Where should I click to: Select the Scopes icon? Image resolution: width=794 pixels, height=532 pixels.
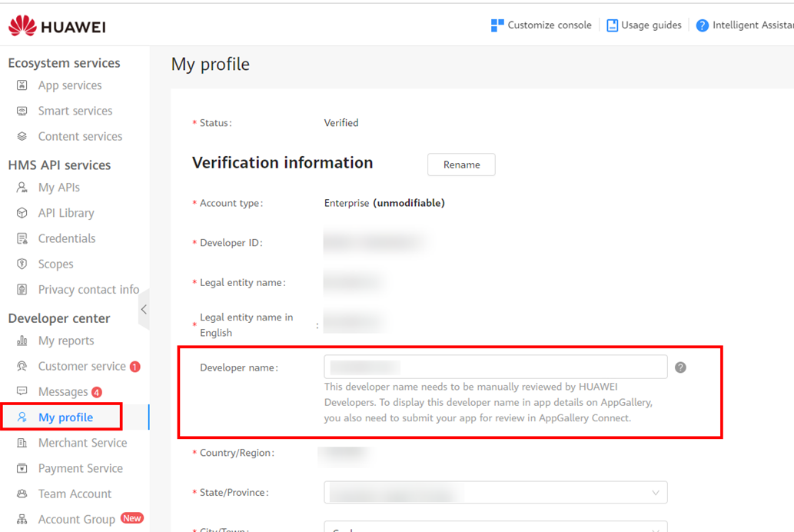pyautogui.click(x=22, y=264)
